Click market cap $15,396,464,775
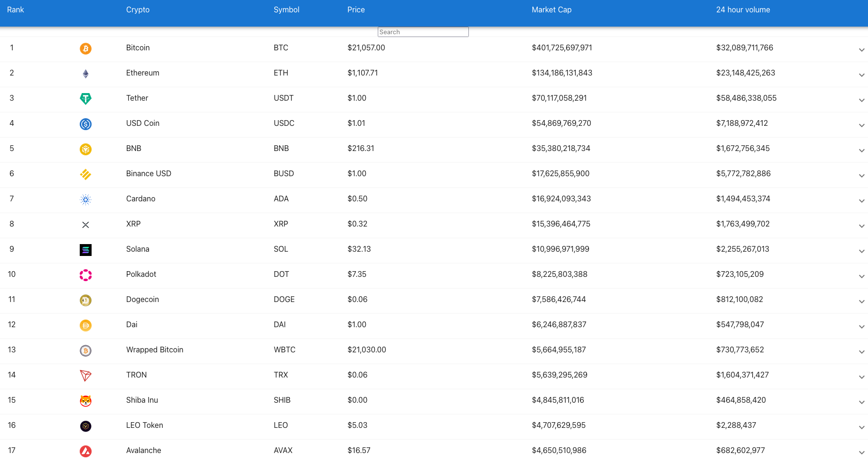Image resolution: width=868 pixels, height=463 pixels. (561, 224)
